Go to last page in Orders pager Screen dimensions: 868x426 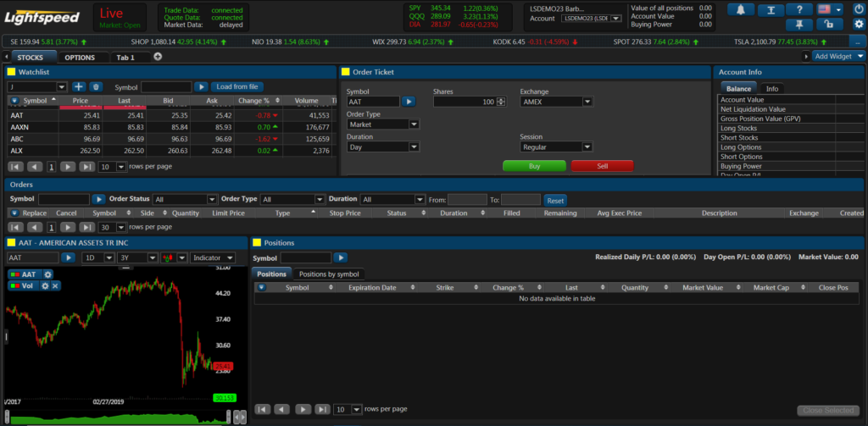tap(87, 227)
